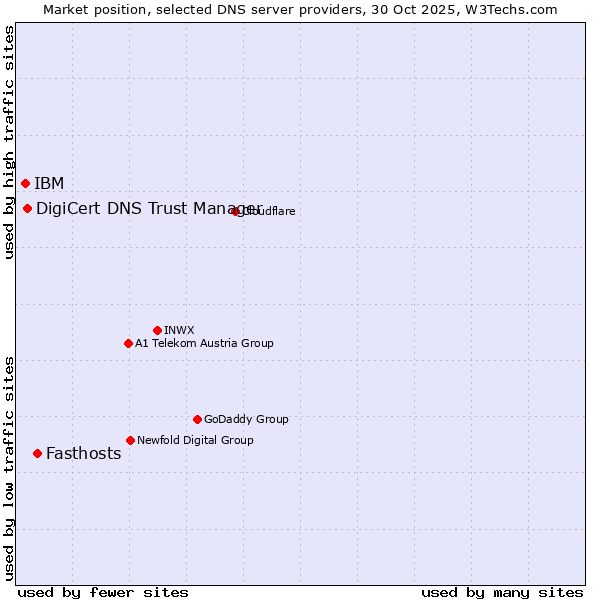The width and height of the screenshot is (600, 600).
Task: Click the IBM text label
Action: tap(49, 183)
